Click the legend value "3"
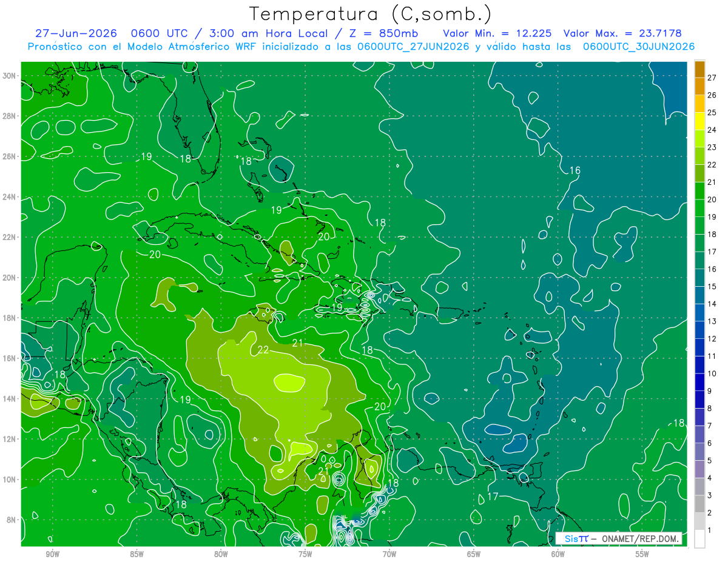728x562 pixels. 710,495
